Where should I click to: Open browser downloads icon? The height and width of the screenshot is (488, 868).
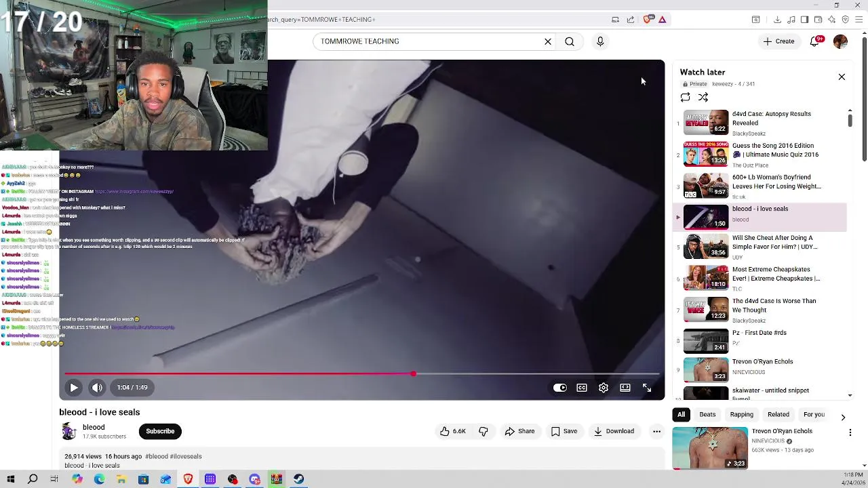(777, 20)
